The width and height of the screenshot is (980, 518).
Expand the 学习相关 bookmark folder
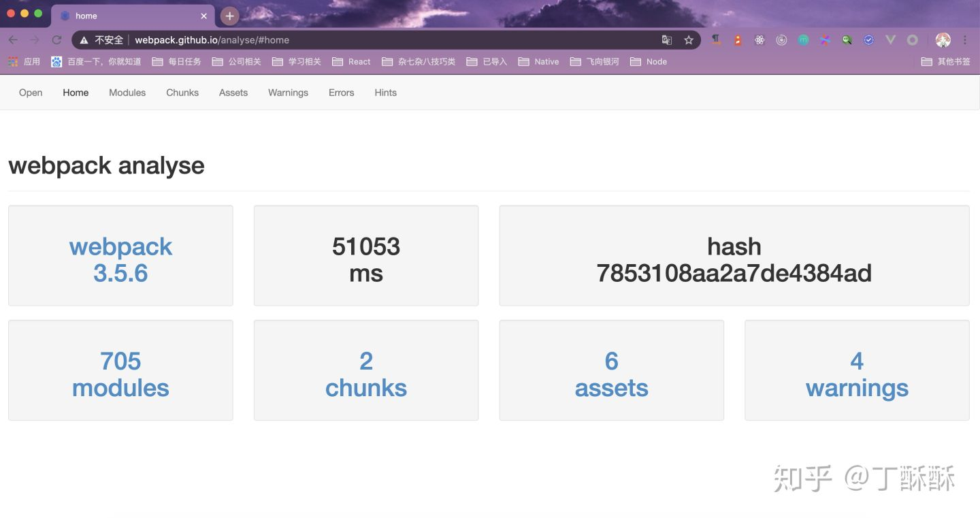tap(296, 61)
